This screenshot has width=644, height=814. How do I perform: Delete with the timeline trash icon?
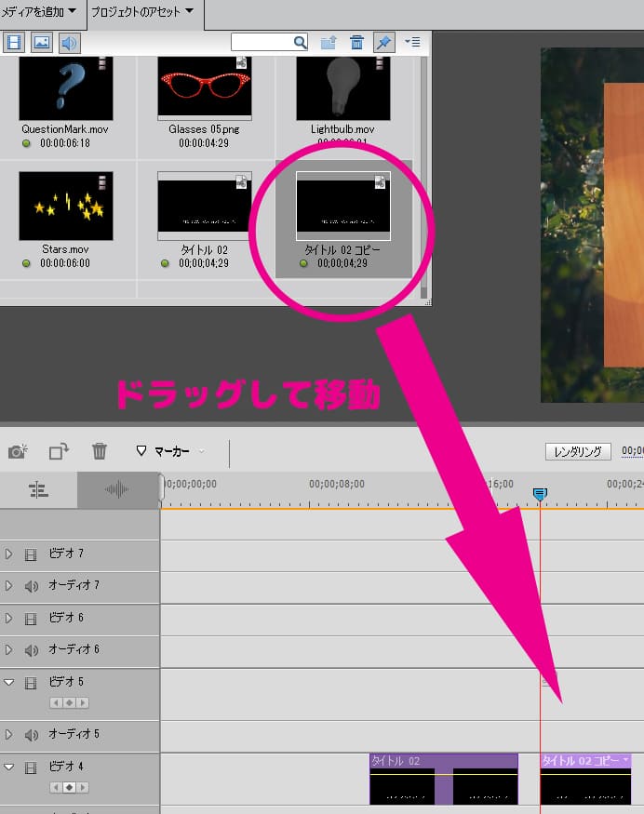click(x=100, y=451)
